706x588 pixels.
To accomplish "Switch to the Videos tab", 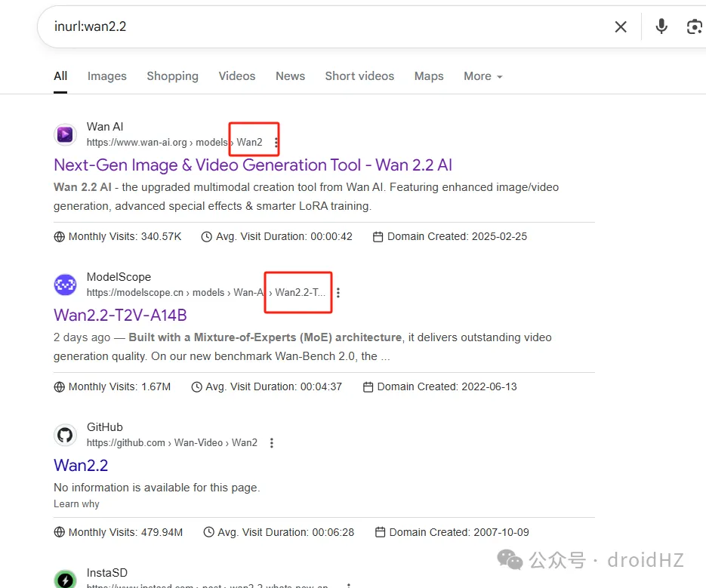I will coord(237,76).
